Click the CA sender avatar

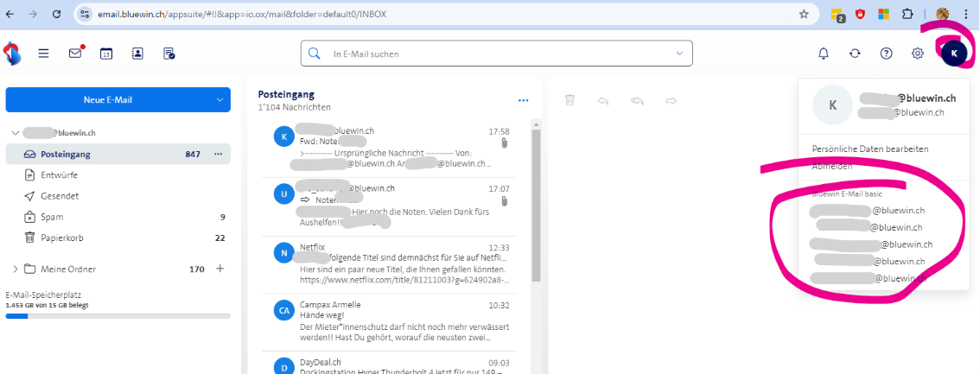(283, 310)
